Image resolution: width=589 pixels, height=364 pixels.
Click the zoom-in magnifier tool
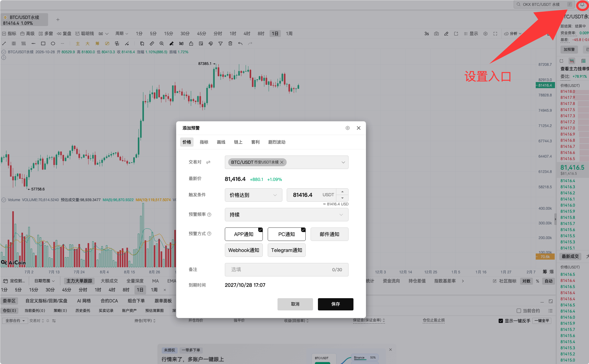pyautogui.click(x=162, y=43)
